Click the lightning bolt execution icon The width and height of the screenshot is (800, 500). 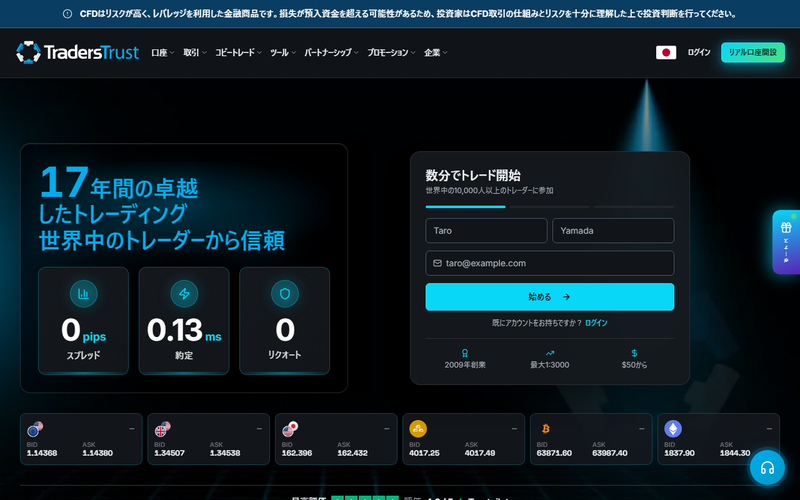pos(184,294)
